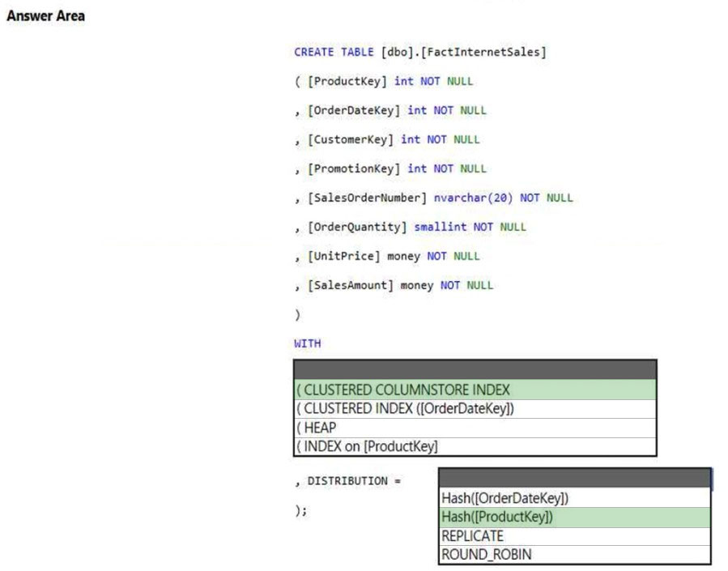Click the Answer Area heading
Image resolution: width=728 pixels, height=571 pixels.
[x=45, y=15]
